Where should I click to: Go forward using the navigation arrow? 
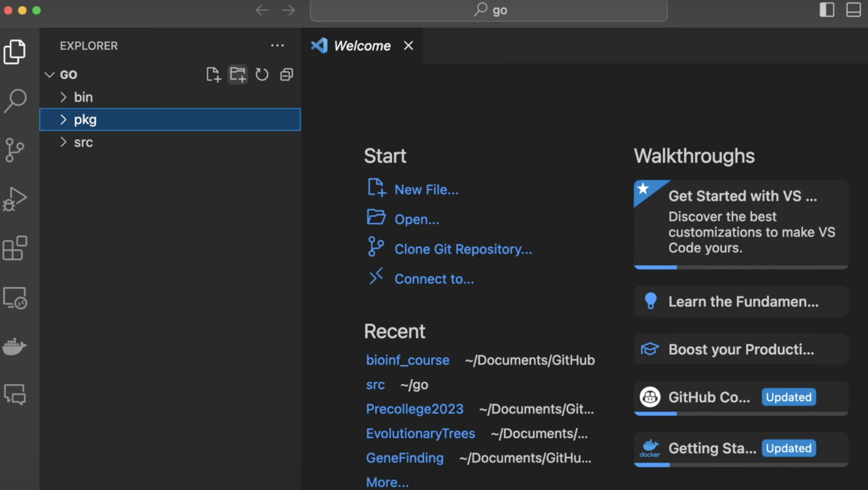click(x=289, y=10)
